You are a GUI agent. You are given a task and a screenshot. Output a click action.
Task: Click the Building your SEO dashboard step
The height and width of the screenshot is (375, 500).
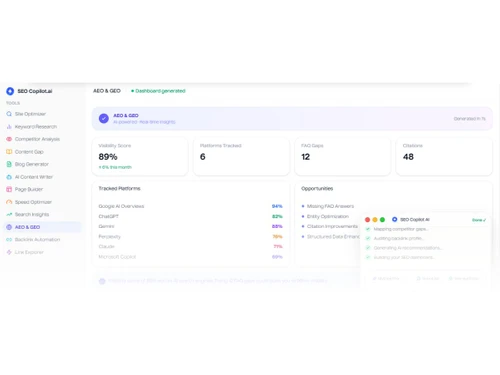[404, 257]
